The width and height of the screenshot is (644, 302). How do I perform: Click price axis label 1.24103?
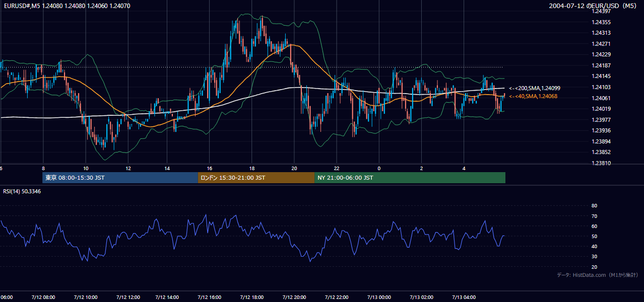[x=601, y=87]
